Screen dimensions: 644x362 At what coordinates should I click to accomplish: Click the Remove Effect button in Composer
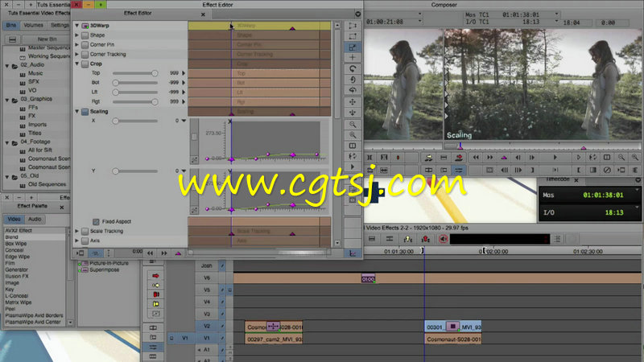click(607, 170)
